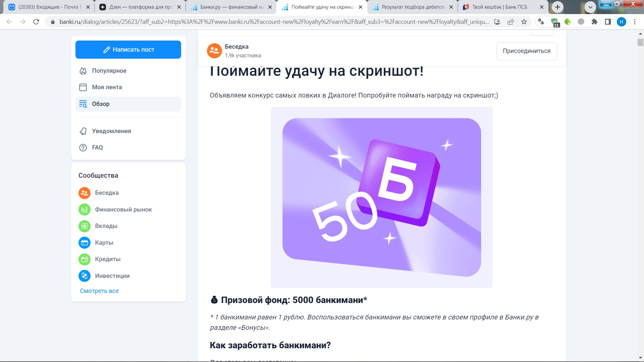The width and height of the screenshot is (644, 362).
Task: Click the Как заработать банкимани? heading
Action: (270, 345)
